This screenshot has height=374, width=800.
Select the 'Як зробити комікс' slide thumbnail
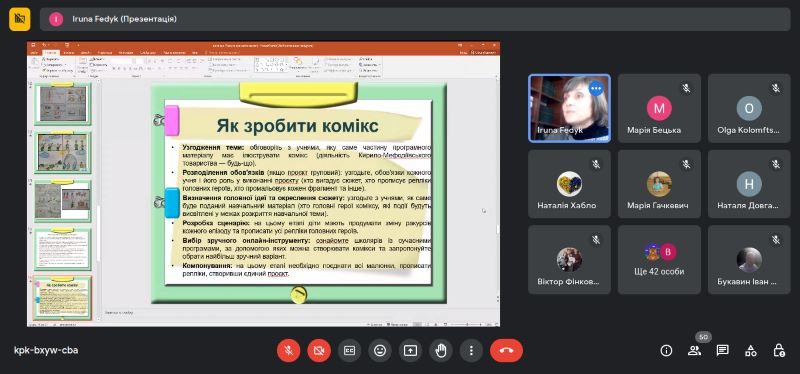(63, 298)
